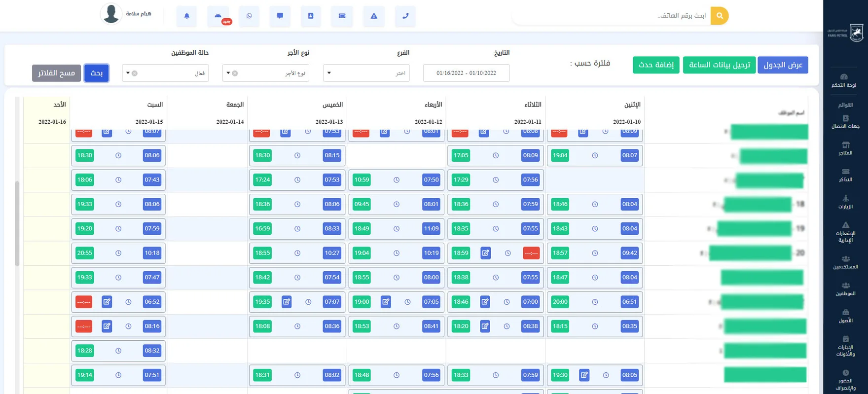Click the إضافة حدث button
The width and height of the screenshot is (868, 394).
tap(656, 65)
